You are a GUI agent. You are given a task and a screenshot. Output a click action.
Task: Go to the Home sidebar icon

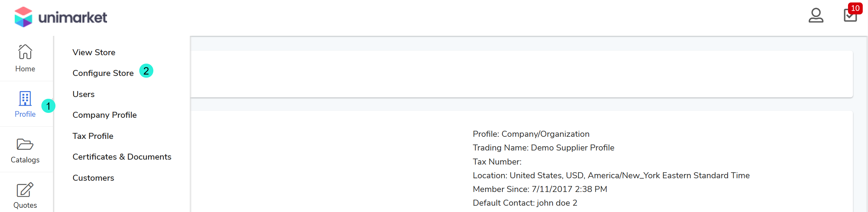(25, 52)
